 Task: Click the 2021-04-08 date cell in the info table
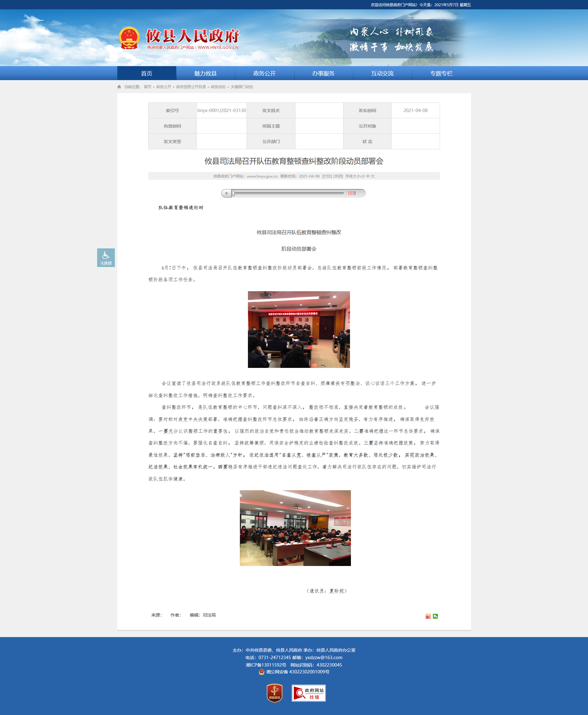tap(415, 111)
